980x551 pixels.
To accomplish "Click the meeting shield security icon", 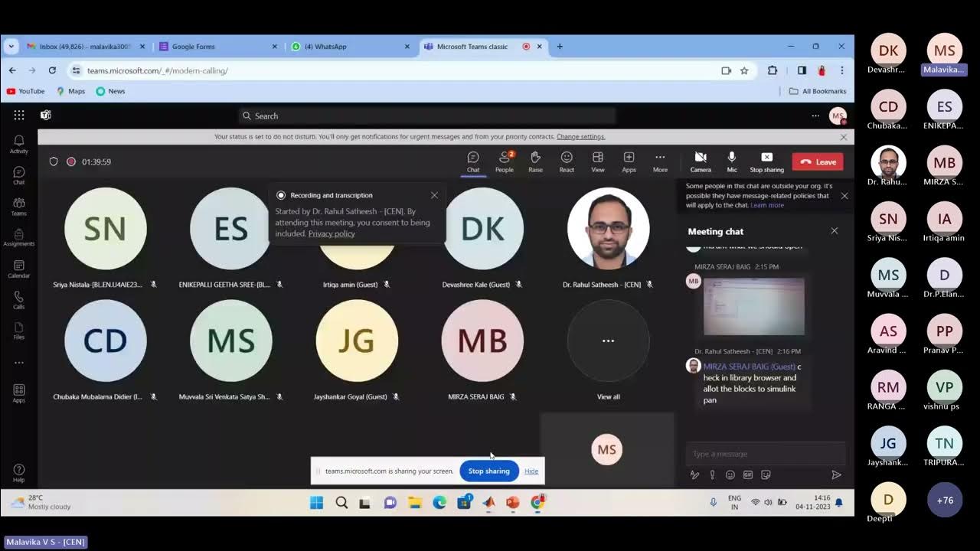I will pyautogui.click(x=54, y=161).
